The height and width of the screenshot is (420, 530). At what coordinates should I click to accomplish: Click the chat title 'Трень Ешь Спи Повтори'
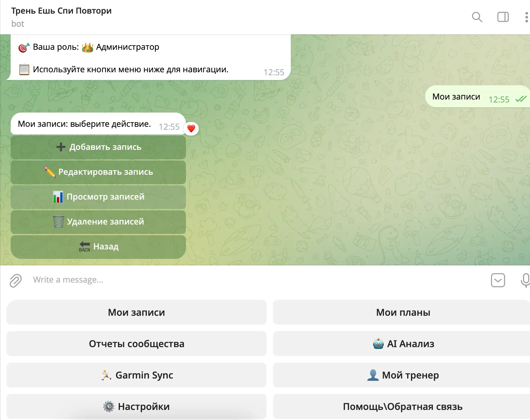point(61,11)
